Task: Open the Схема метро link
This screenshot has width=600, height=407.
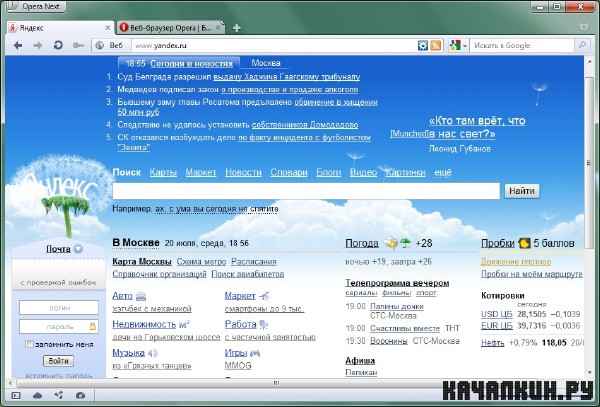Action: click(201, 262)
